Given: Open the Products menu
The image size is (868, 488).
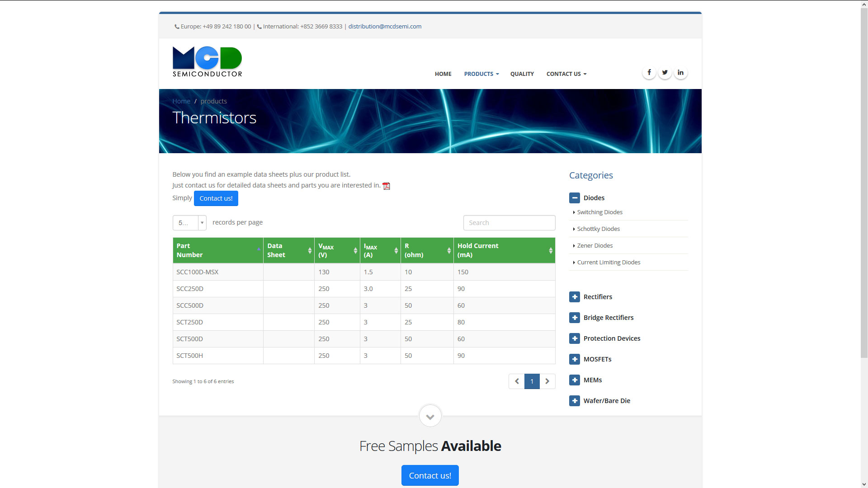Looking at the screenshot, I should (x=481, y=74).
